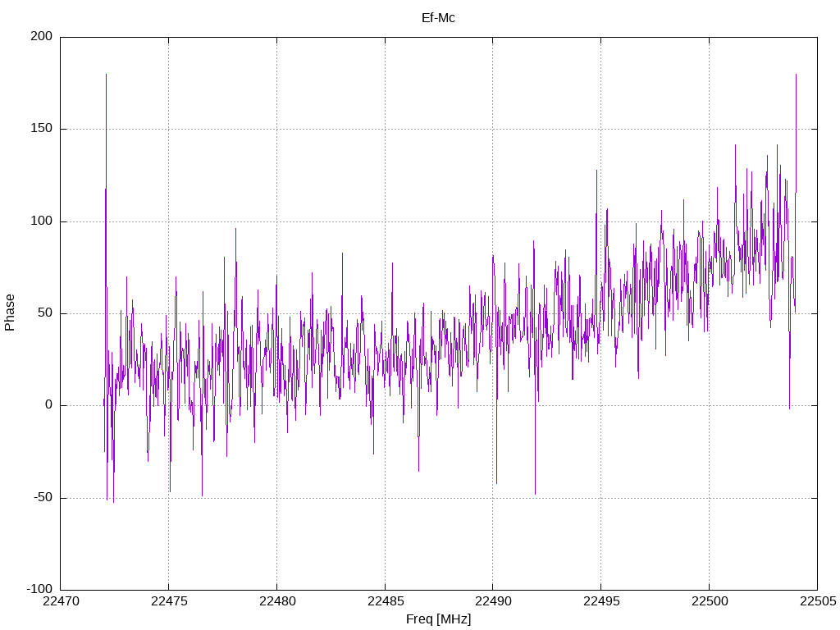Click the 'Phase' y-axis label
840x630 pixels.
click(10, 313)
